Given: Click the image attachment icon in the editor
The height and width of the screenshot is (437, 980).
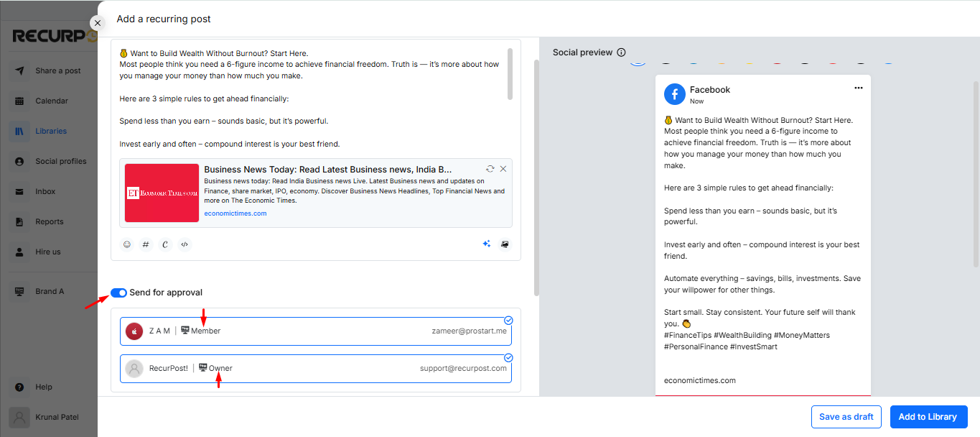Looking at the screenshot, I should (x=505, y=244).
